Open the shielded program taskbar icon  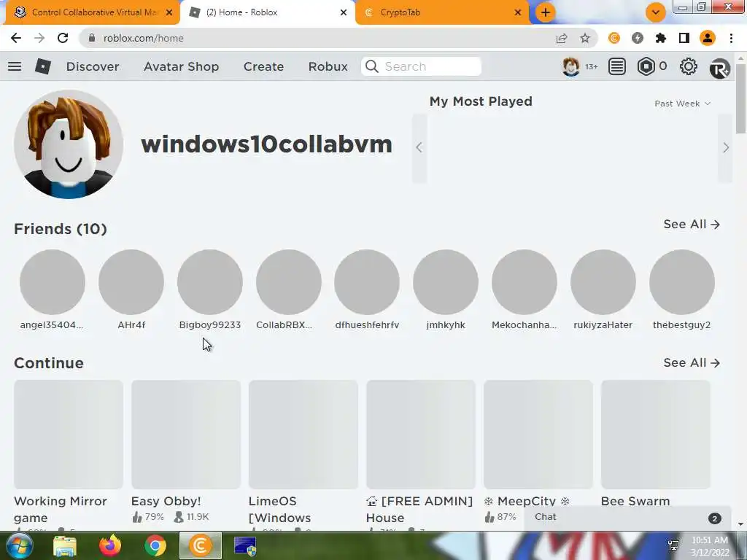pos(245,546)
